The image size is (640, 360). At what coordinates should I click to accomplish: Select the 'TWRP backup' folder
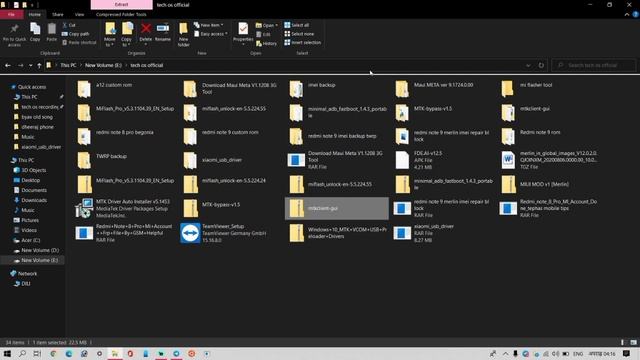(102, 160)
